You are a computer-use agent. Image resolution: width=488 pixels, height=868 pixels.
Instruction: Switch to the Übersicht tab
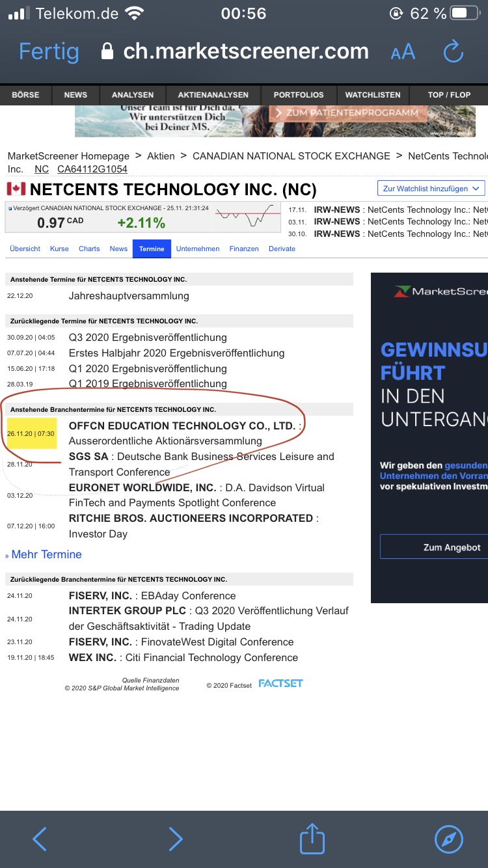[25, 249]
